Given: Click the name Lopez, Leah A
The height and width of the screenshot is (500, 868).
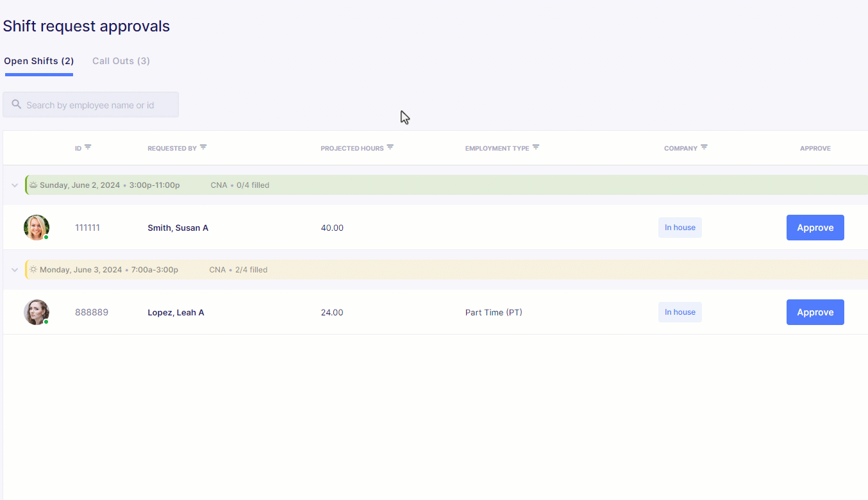Looking at the screenshot, I should 176,313.
